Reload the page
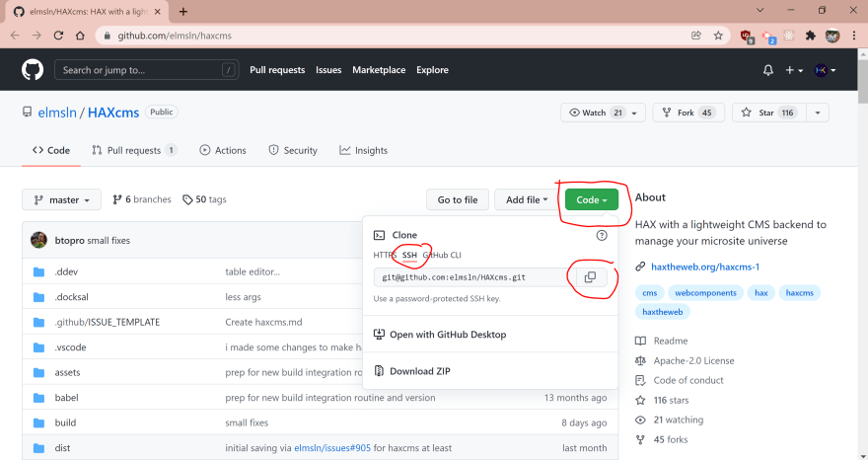The width and height of the screenshot is (868, 460). click(58, 36)
